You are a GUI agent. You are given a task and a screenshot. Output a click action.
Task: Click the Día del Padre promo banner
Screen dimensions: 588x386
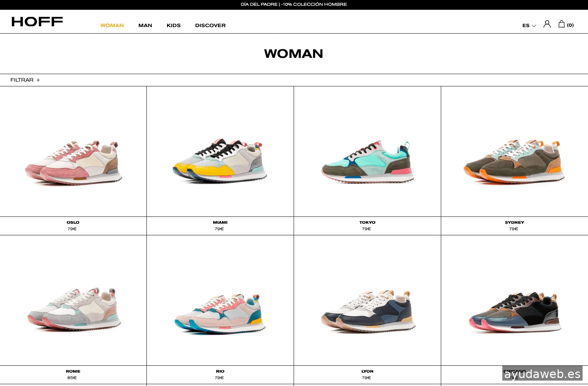point(294,4)
